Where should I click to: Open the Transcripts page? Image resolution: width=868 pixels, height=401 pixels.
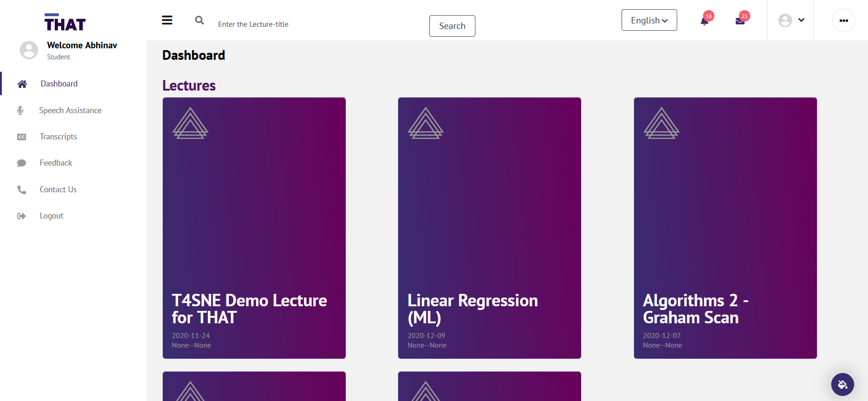58,137
